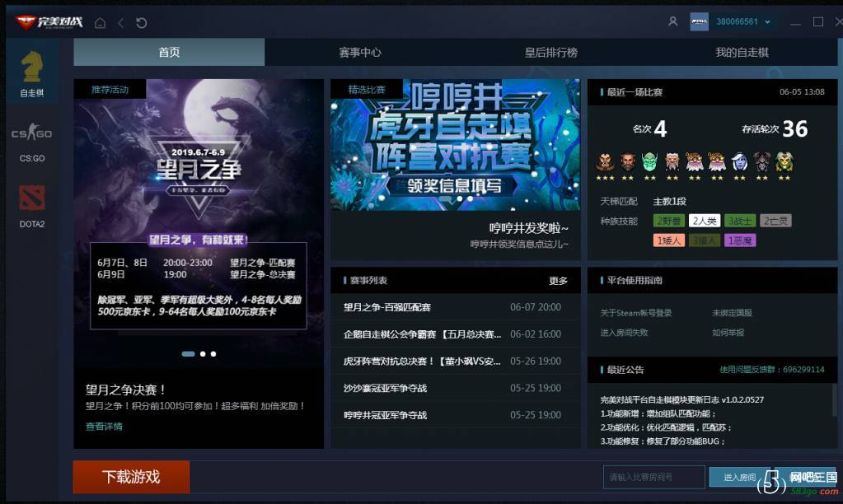Viewport: 843px width, 504px height.
Task: Open the 企鹅自走棋公会争霸赛 match row
Action: 456,334
